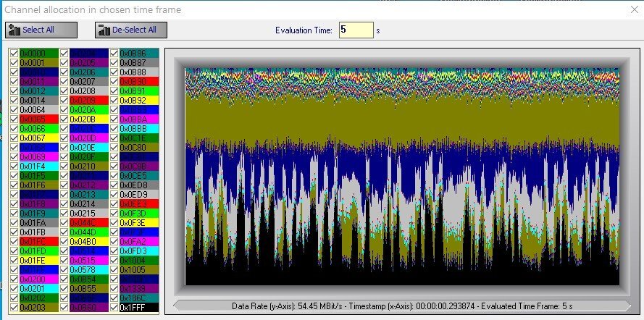Viewport: 644px width, 320px height.
Task: Click the yellow 0x0067 color swatch
Action: click(x=38, y=138)
